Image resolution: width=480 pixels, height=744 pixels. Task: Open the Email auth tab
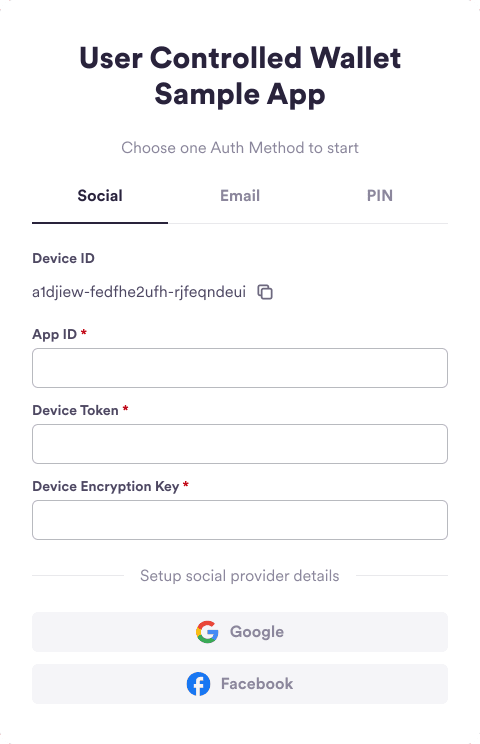[x=240, y=196]
